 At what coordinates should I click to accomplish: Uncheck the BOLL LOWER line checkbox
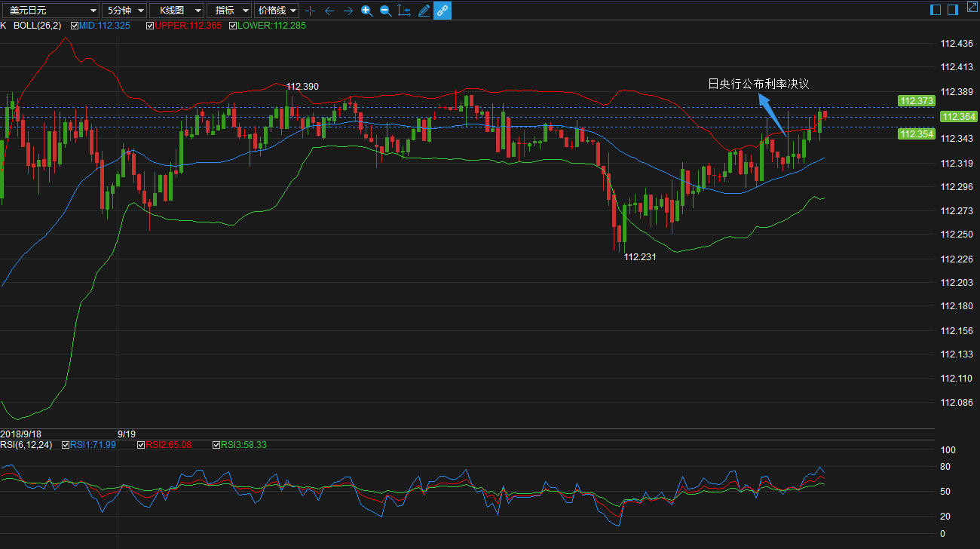pos(232,26)
